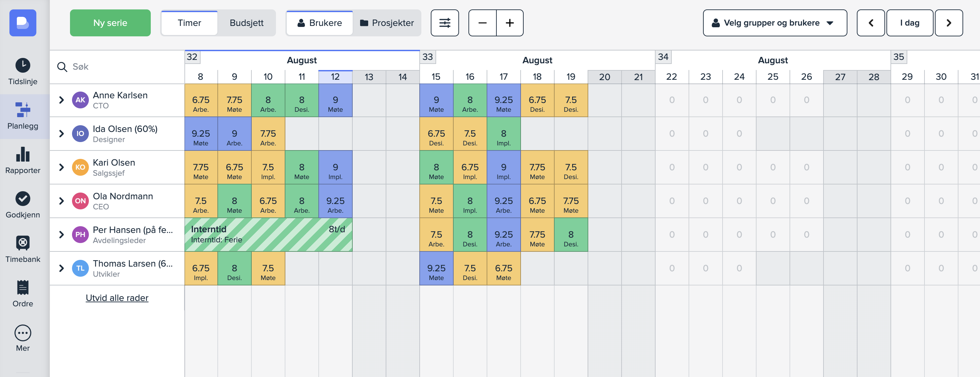Open Ordre receipt icon

[23, 287]
